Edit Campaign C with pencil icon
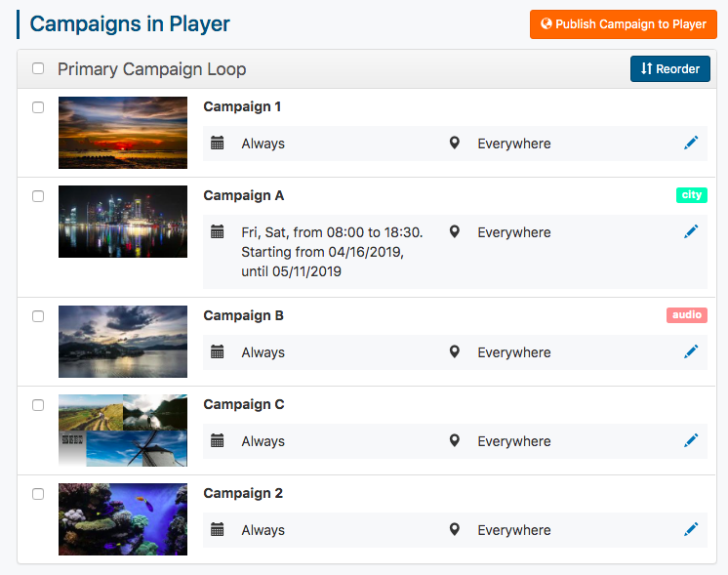The width and height of the screenshot is (728, 575). [691, 440]
